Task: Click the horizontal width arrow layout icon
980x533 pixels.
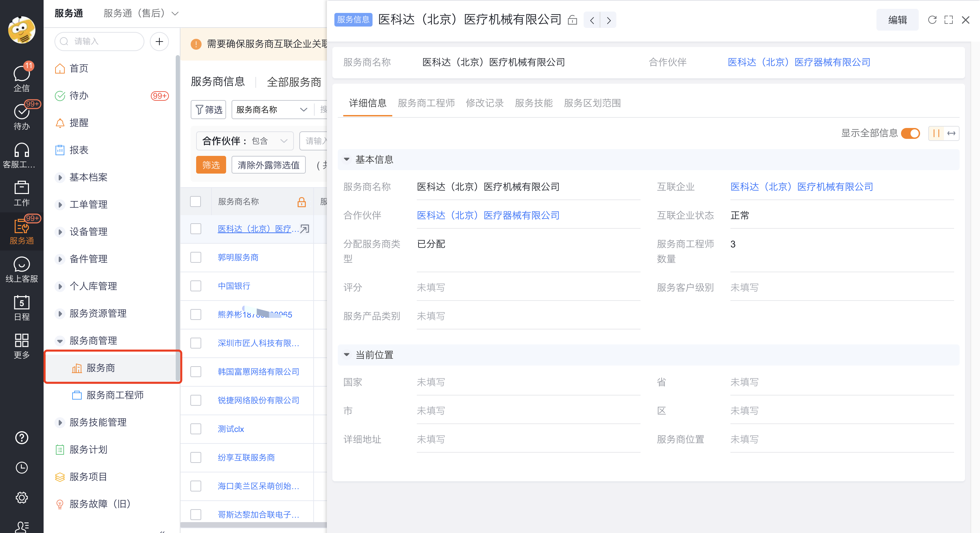Action: [951, 133]
